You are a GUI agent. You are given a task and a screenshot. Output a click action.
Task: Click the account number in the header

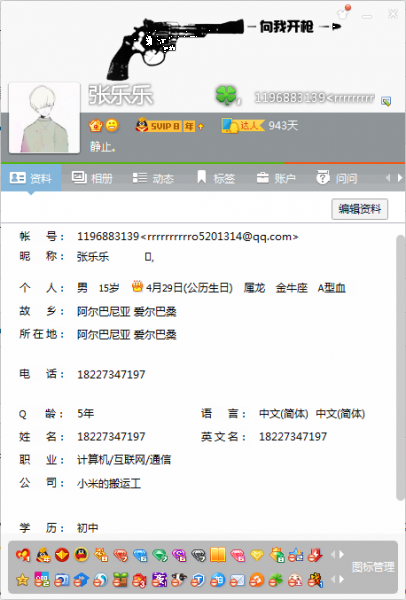click(315, 98)
